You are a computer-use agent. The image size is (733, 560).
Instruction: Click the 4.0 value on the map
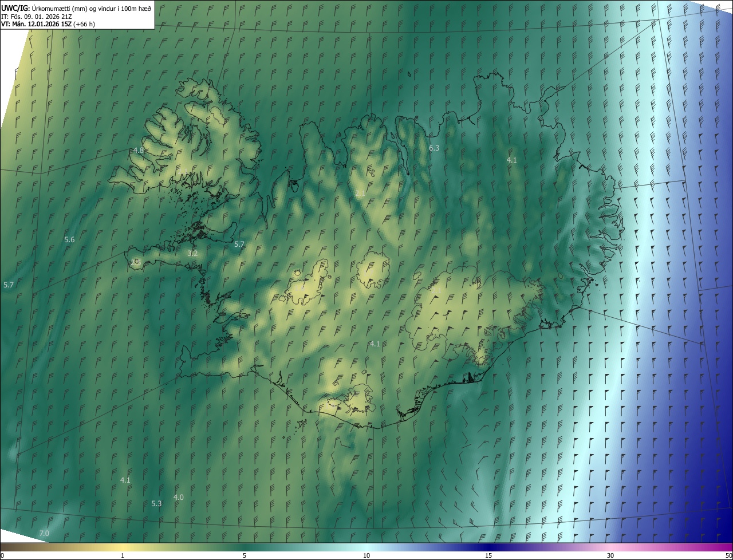tap(179, 497)
